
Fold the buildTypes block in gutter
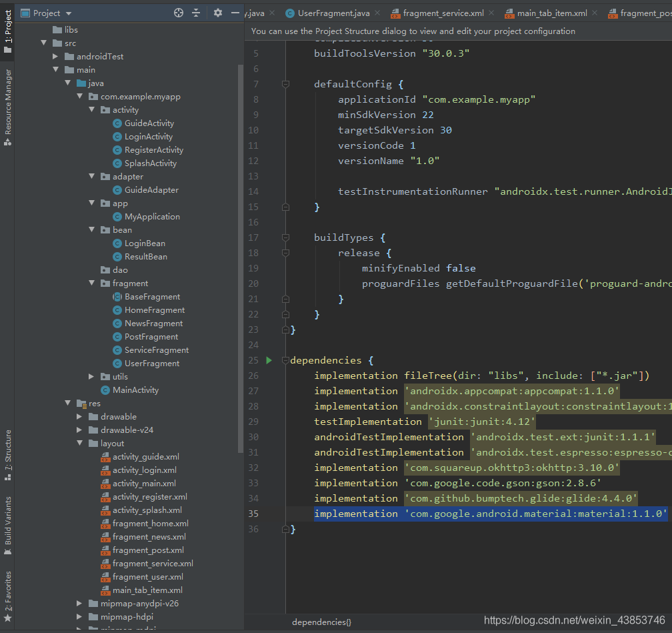click(x=285, y=237)
